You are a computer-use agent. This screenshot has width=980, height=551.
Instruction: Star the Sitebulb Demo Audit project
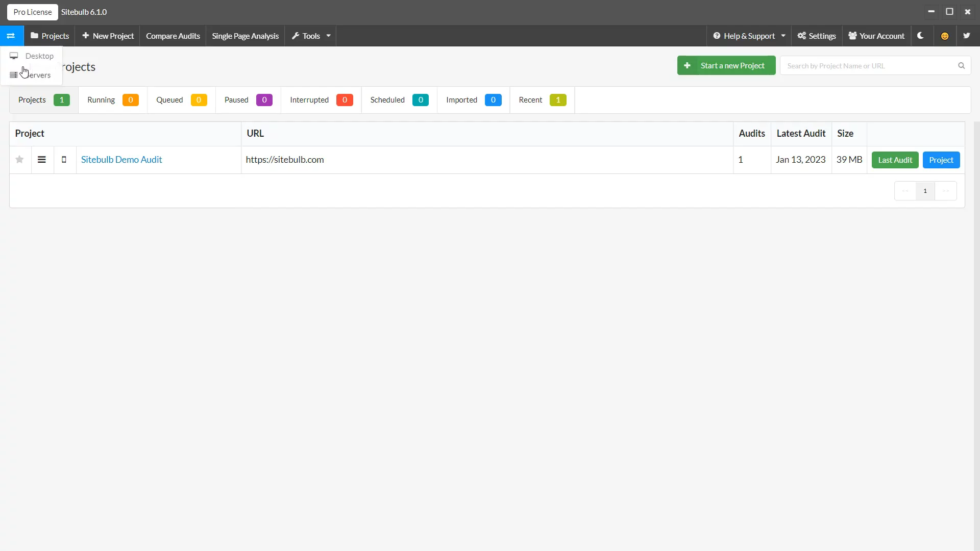point(19,160)
